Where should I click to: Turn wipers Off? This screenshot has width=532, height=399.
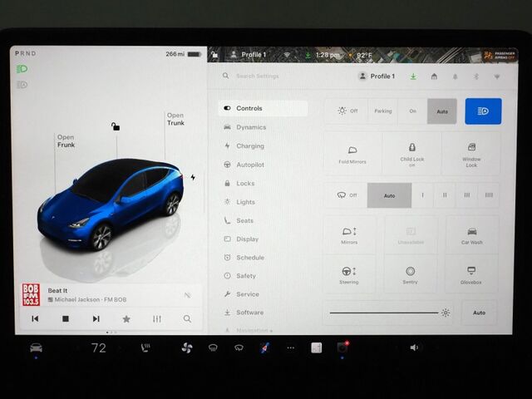[346, 195]
